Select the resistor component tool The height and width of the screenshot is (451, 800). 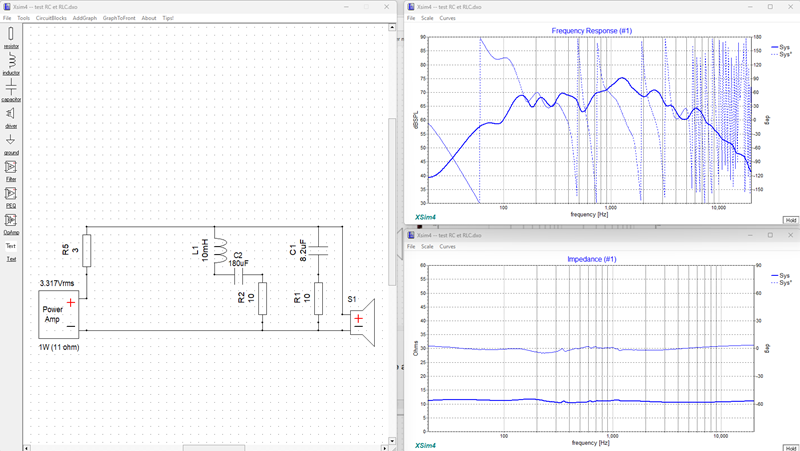tap(11, 38)
